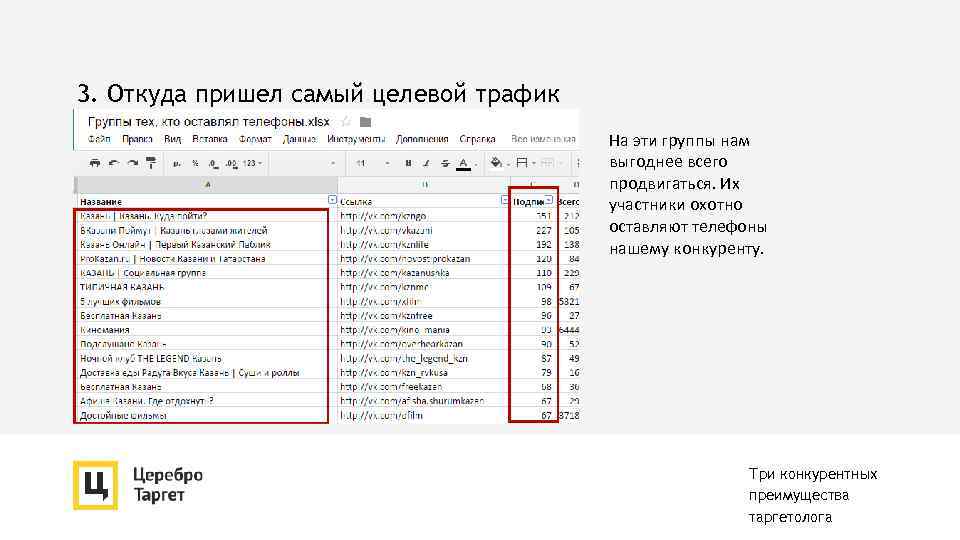
Task: Select total cell with value 5321
Action: (x=568, y=302)
